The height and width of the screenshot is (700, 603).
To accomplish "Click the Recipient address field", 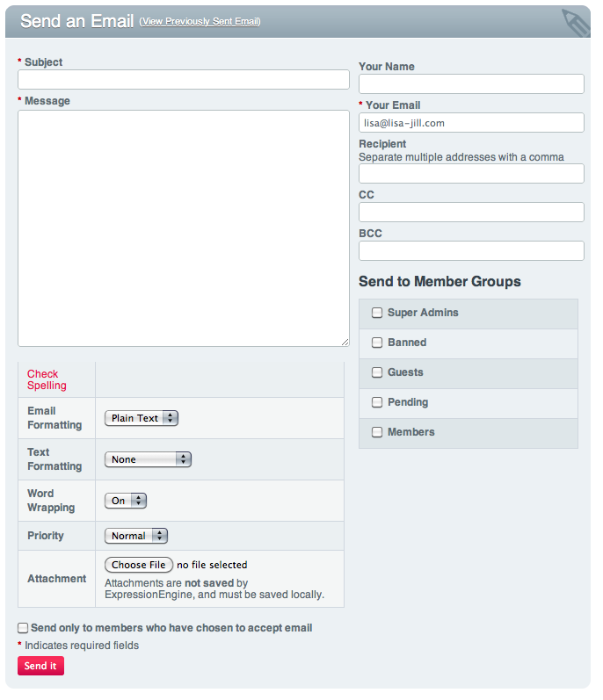I will 471,174.
